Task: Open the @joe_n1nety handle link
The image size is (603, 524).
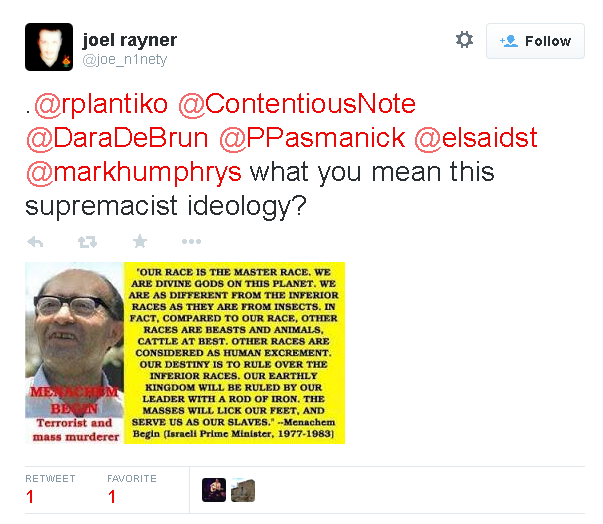Action: pos(125,60)
